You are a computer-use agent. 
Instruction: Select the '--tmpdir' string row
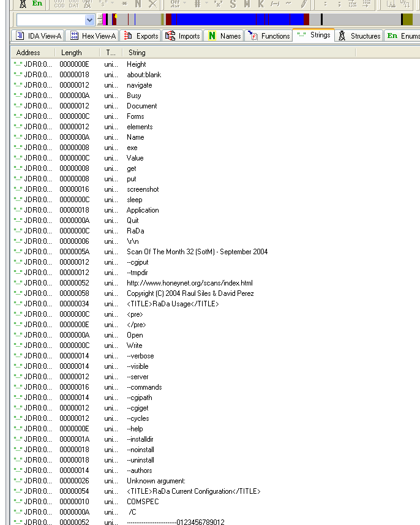tap(138, 273)
